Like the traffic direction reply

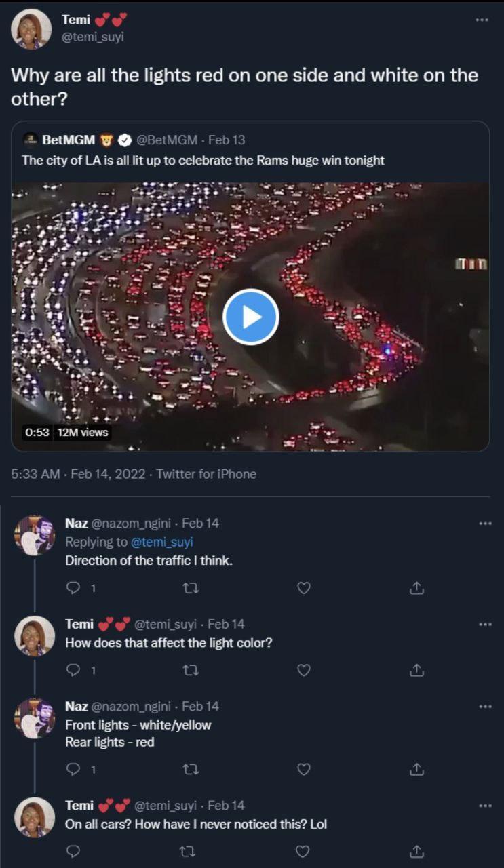pyautogui.click(x=303, y=588)
